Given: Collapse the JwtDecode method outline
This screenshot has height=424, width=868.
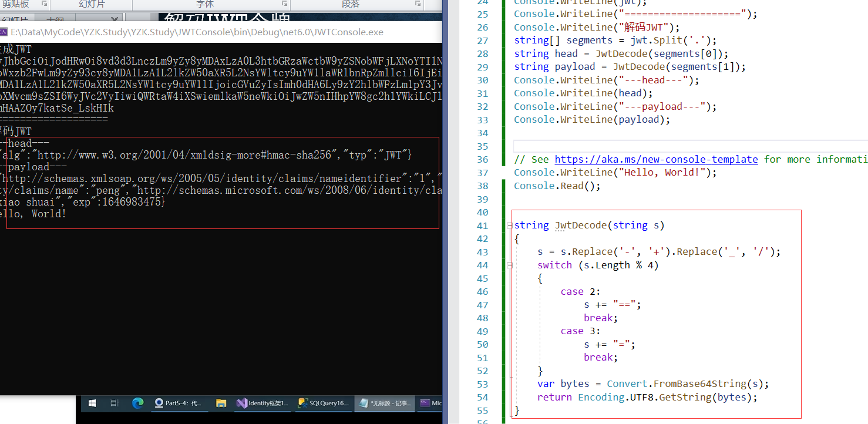Looking at the screenshot, I should point(509,226).
